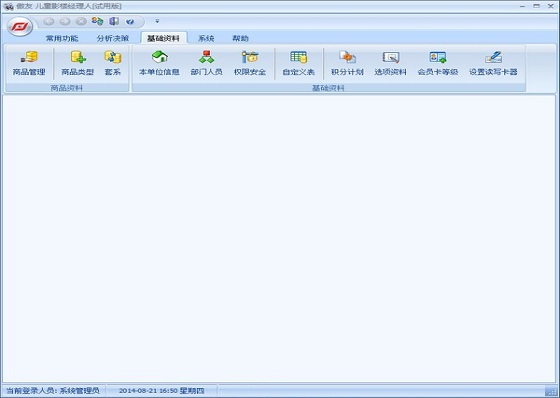This screenshot has height=398, width=560.
Task: Open 积分计划 points plan icon
Action: 347,63
